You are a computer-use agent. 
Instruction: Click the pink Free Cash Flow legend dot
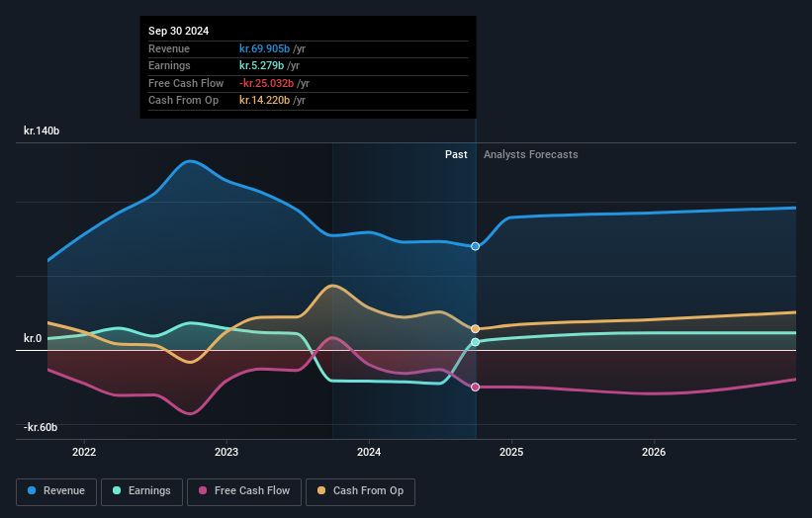coord(203,490)
